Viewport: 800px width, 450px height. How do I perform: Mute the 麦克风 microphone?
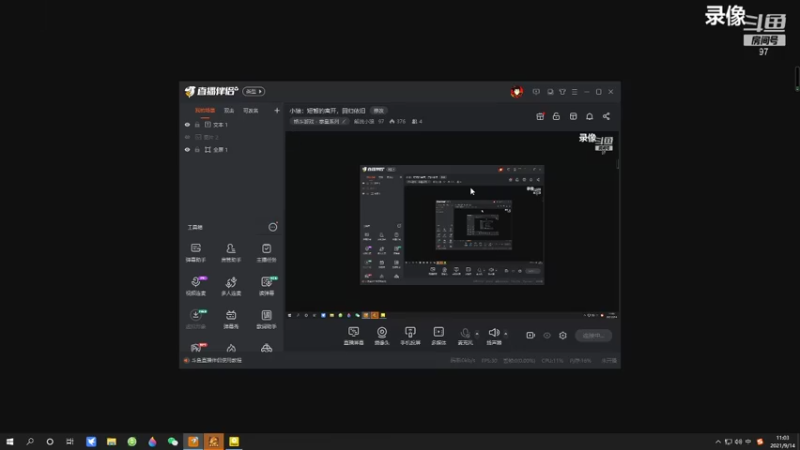click(465, 336)
